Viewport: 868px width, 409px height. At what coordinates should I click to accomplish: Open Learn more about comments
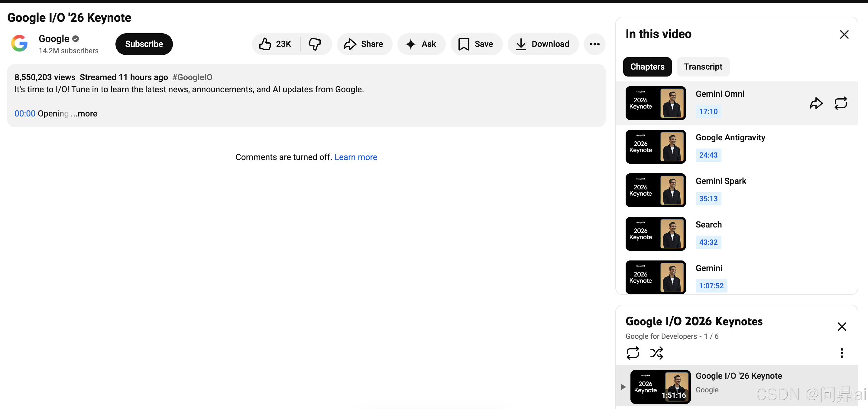[355, 157]
